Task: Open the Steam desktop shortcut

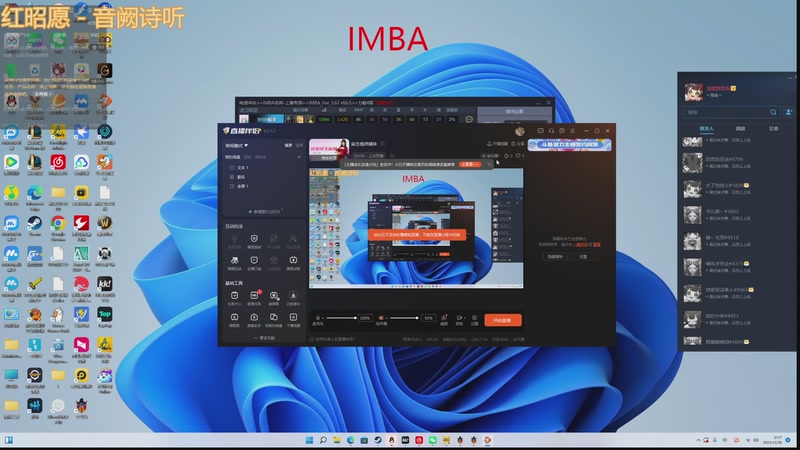Action: [x=35, y=226]
